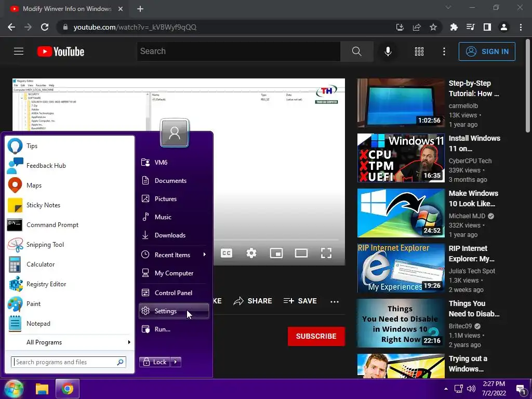Viewport: 532px width, 399px height.
Task: Open RIP Internet Explorer video thumbnail
Action: (401, 268)
